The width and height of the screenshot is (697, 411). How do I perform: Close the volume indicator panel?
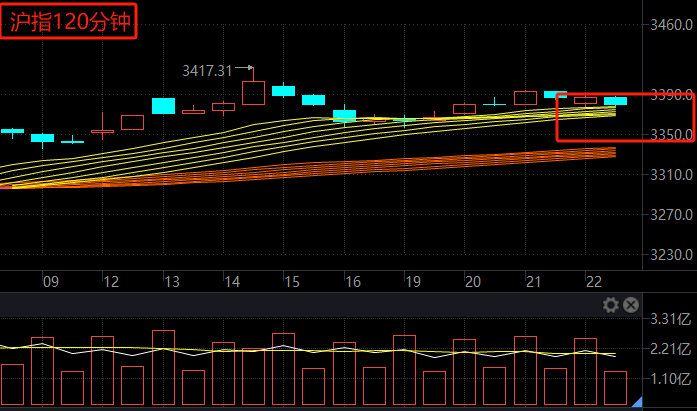point(631,305)
